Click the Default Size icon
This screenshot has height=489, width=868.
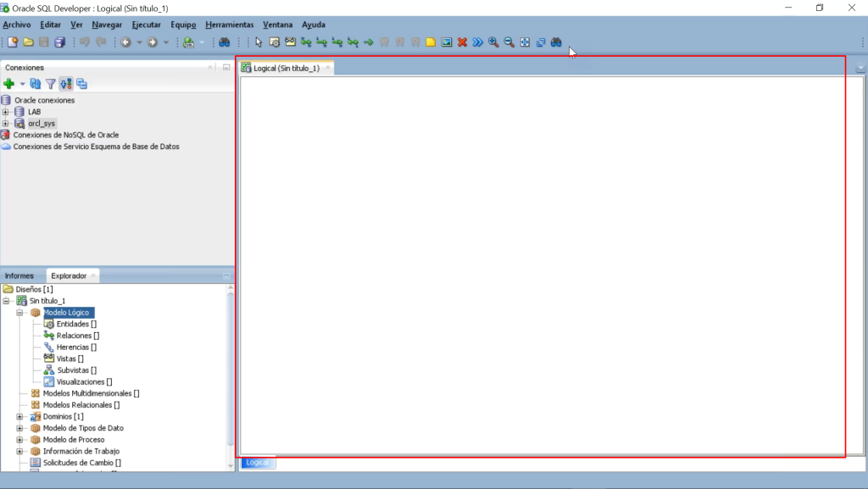click(x=540, y=42)
